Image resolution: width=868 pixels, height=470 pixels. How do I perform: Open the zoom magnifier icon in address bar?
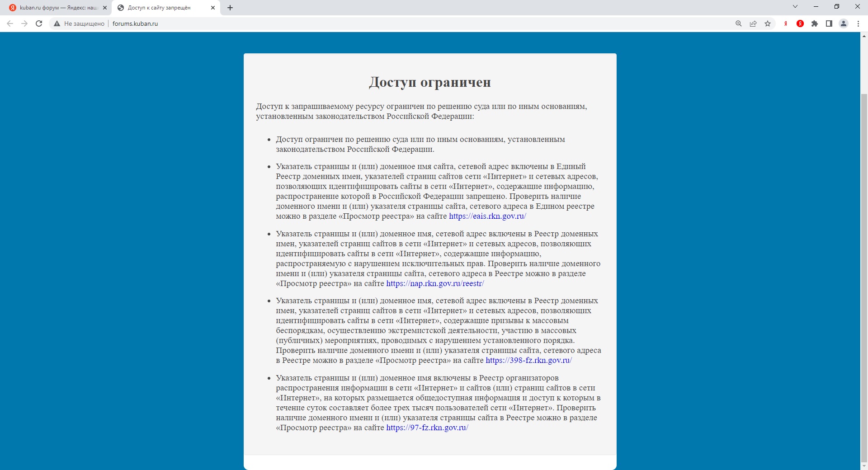[x=739, y=23]
